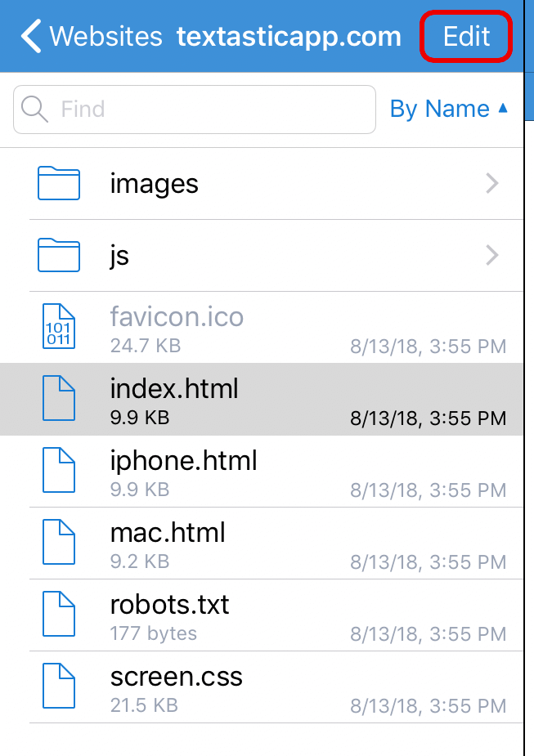
Task: Click the document icon of screen.css
Action: 59,686
